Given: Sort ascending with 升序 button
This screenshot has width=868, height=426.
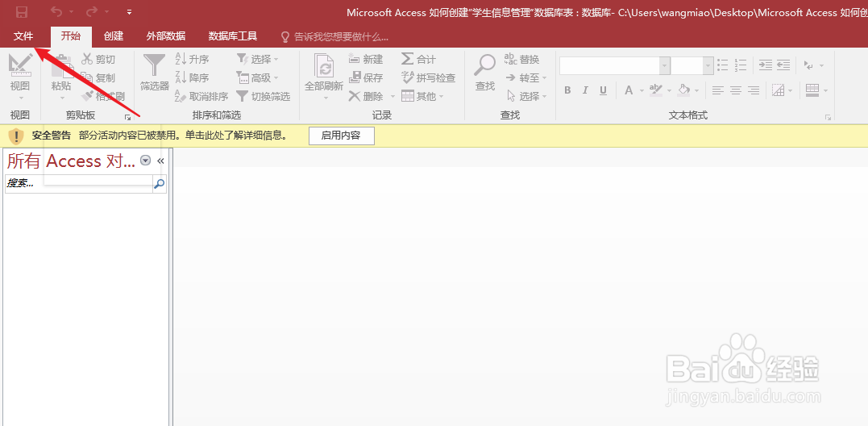Looking at the screenshot, I should (x=192, y=59).
